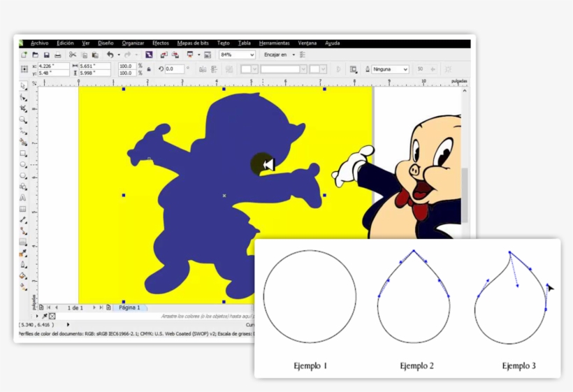
Task: Click the Print icon
Action: [58, 55]
